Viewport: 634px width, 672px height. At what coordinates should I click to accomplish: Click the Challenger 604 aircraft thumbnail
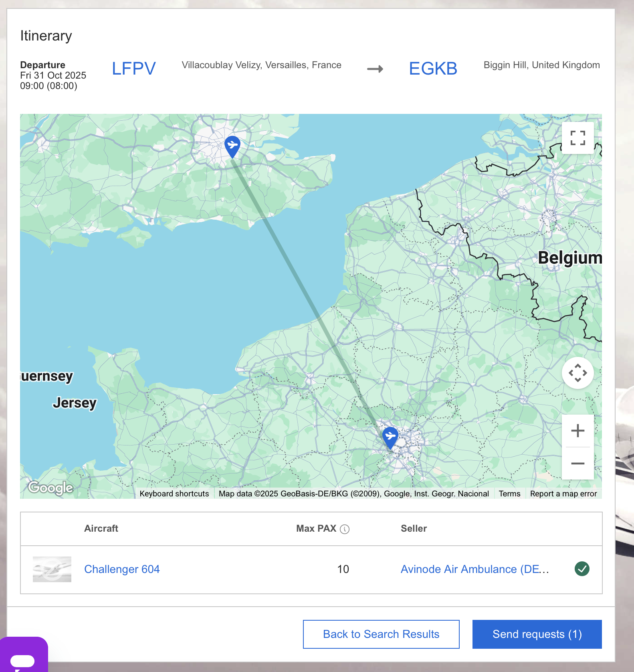[x=52, y=569]
